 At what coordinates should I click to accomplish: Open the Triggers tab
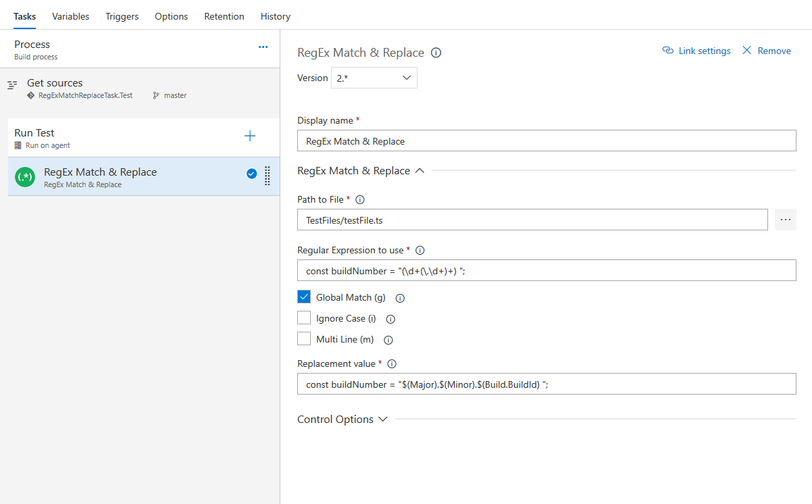[x=122, y=16]
